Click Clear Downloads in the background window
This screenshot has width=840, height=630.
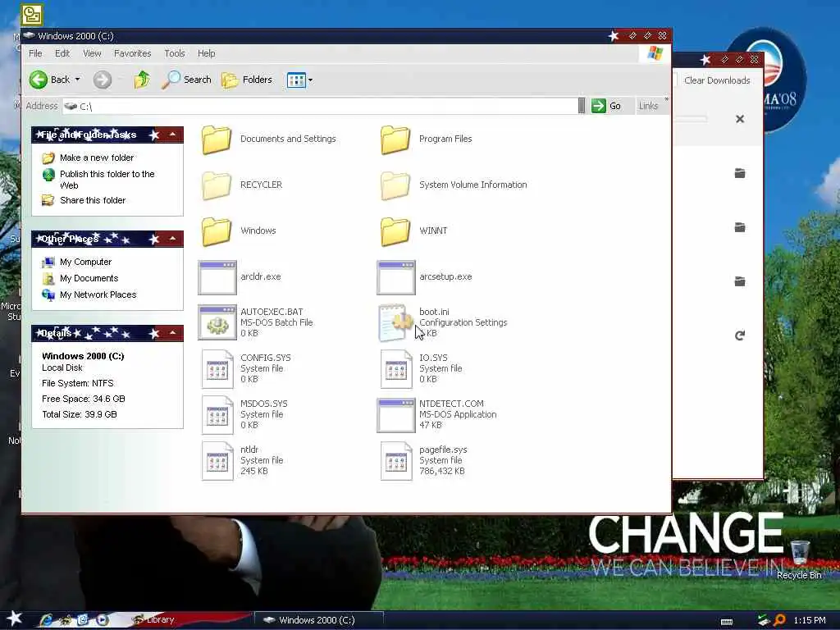pyautogui.click(x=717, y=80)
